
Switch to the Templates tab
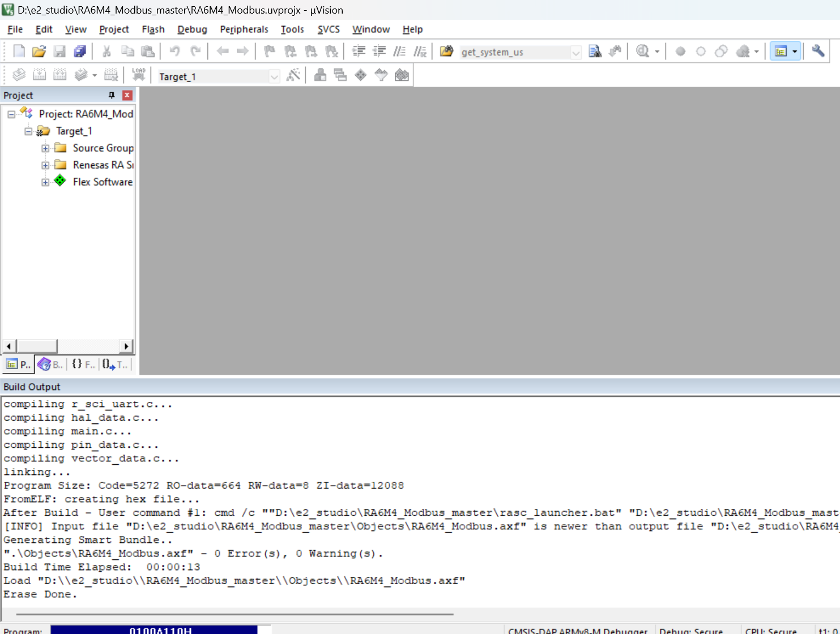tap(115, 365)
